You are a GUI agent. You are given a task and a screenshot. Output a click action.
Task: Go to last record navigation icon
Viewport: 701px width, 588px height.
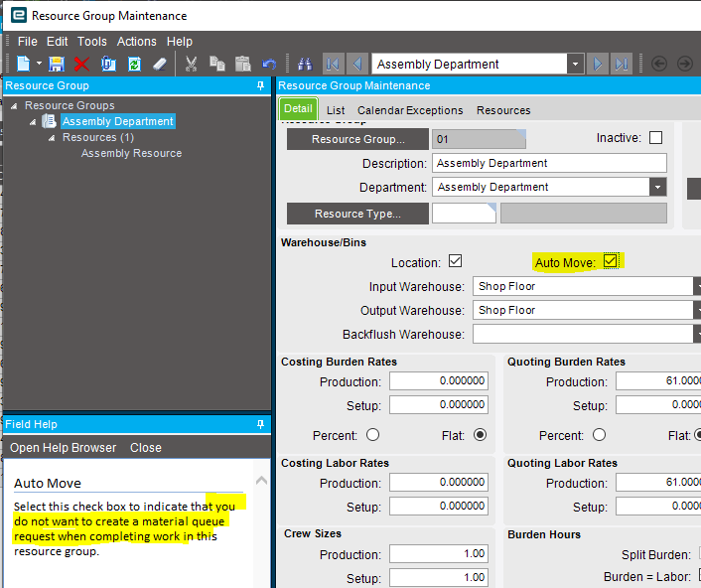click(622, 64)
